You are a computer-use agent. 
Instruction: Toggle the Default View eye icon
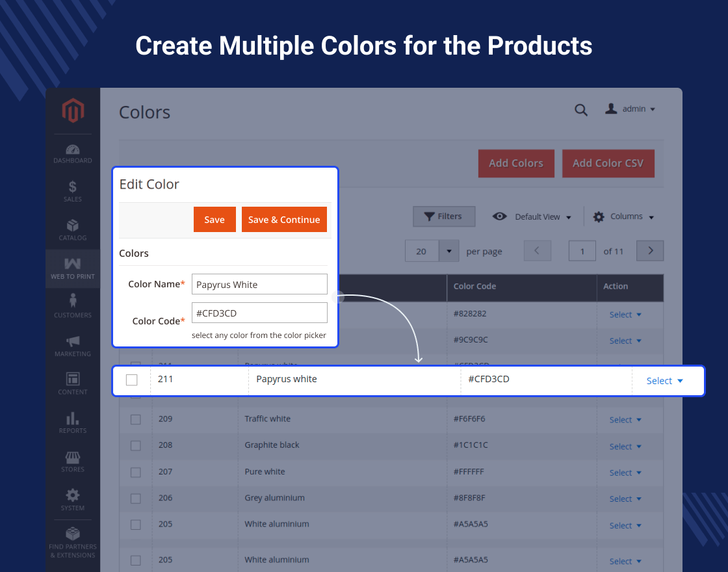[x=500, y=216]
